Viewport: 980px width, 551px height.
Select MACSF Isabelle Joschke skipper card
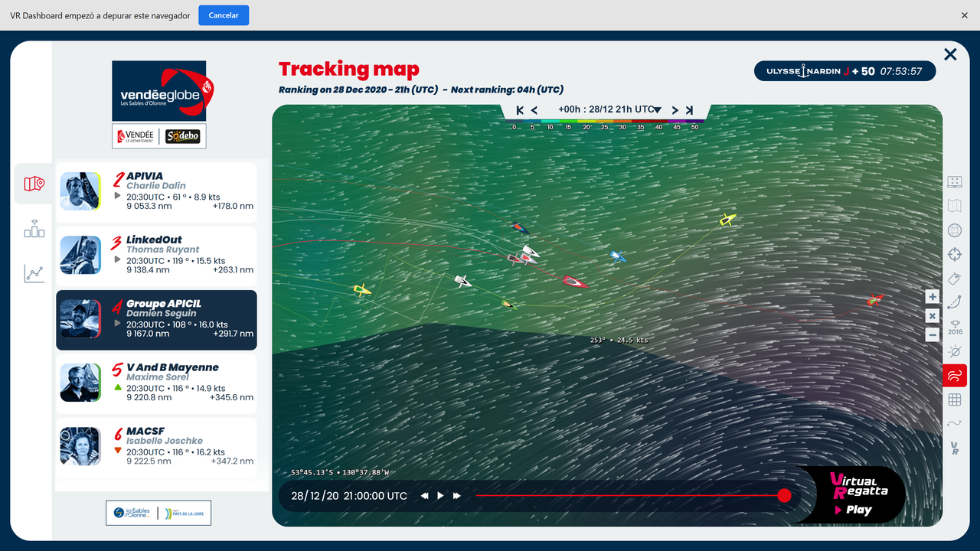156,446
